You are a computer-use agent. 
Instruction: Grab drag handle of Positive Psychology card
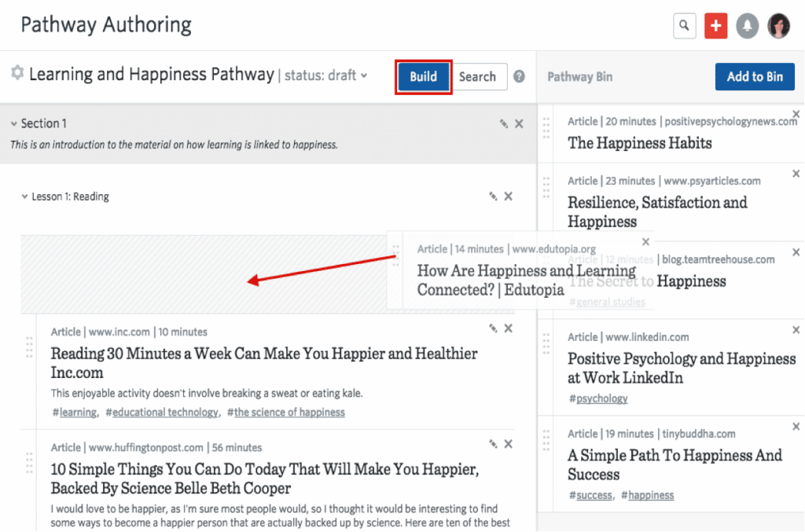[546, 343]
